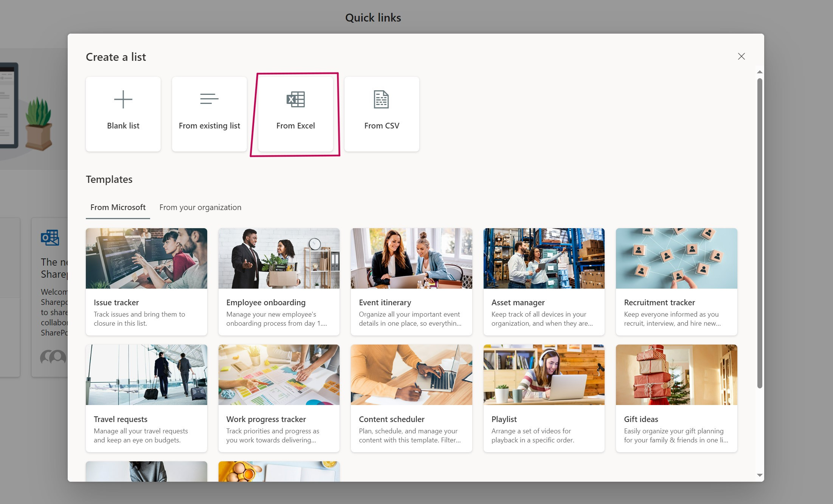Viewport: 833px width, 504px height.
Task: Open the Content scheduler template thumbnail
Action: click(411, 375)
